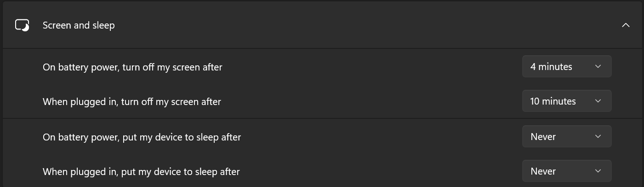Screen dimensions: 644x187
Task: Open the 10 minutes plugged-in screen dropdown
Action: (567, 101)
